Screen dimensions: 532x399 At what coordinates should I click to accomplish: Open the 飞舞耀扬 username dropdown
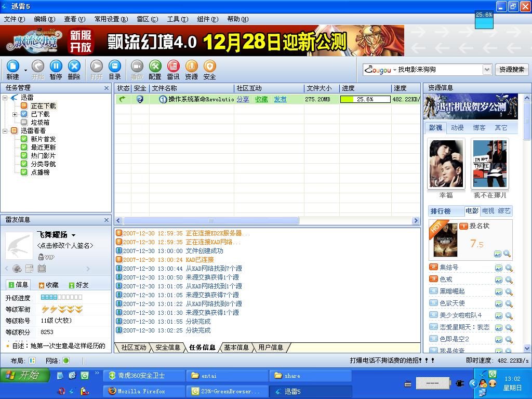74,235
